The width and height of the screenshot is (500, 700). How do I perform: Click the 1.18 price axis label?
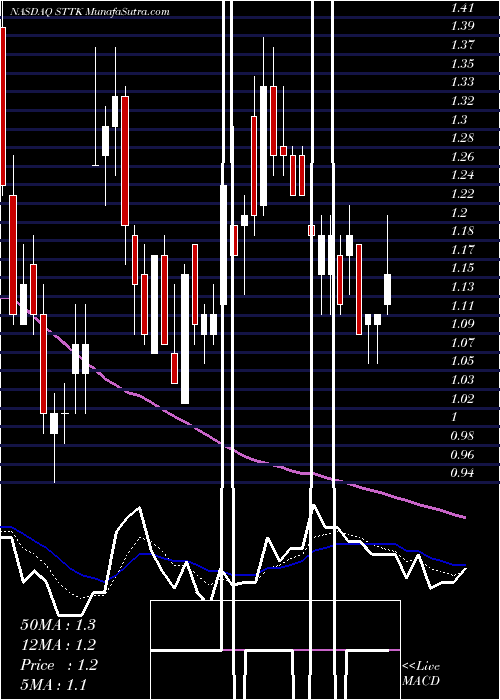(x=462, y=231)
